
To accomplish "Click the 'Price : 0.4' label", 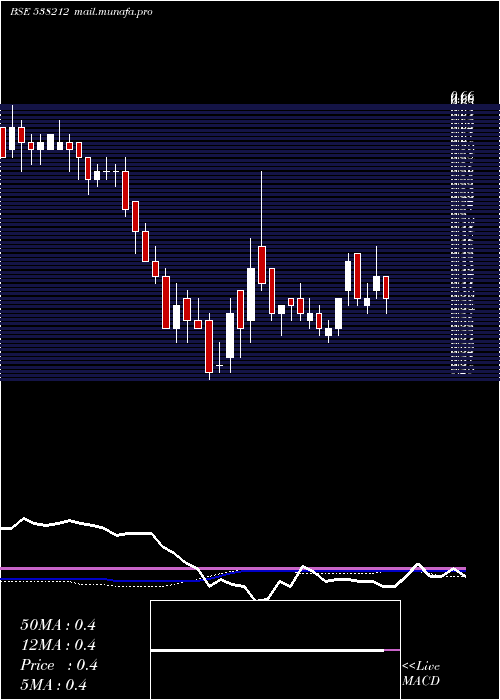I will (58, 665).
